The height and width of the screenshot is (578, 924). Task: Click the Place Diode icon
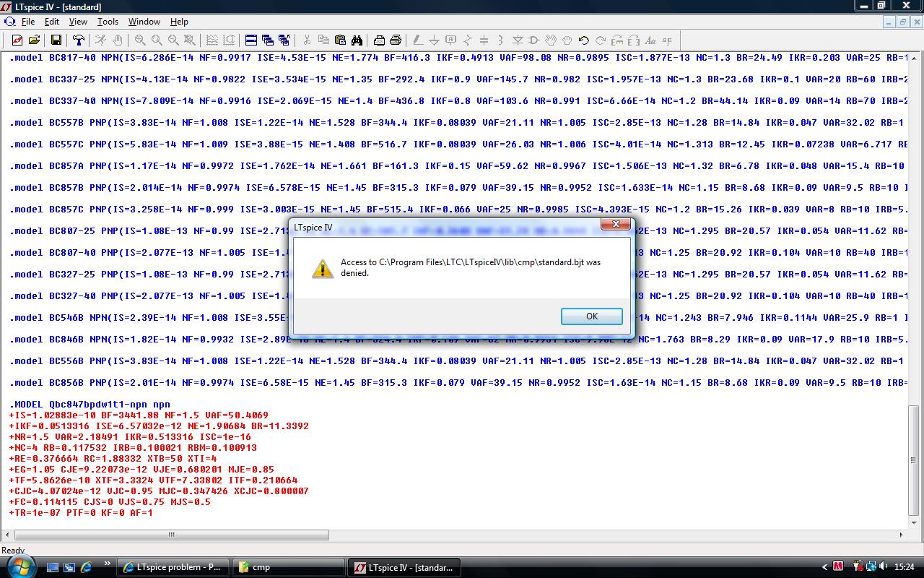pyautogui.click(x=518, y=40)
